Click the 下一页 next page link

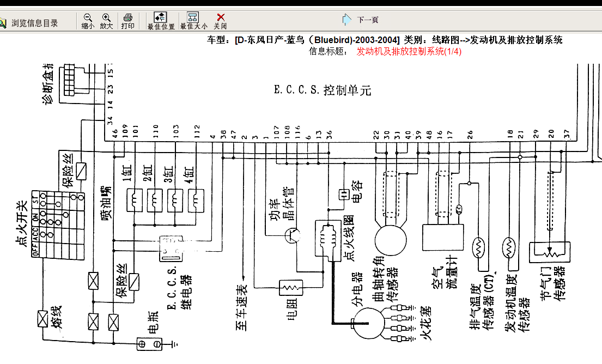(x=367, y=20)
